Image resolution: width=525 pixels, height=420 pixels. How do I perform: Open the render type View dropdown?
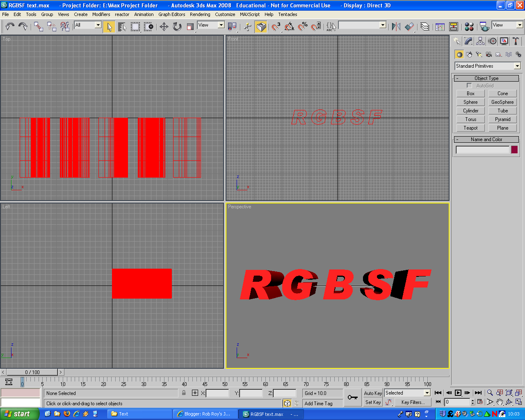[x=507, y=25]
